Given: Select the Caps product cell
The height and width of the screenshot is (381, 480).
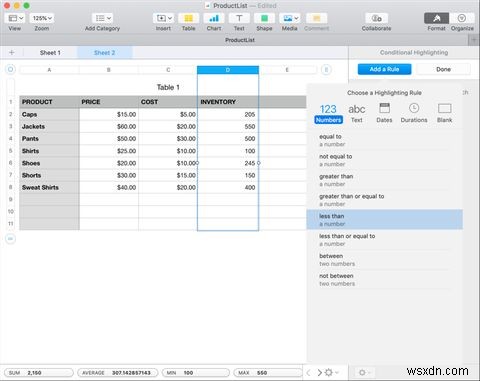Looking at the screenshot, I should tap(49, 114).
